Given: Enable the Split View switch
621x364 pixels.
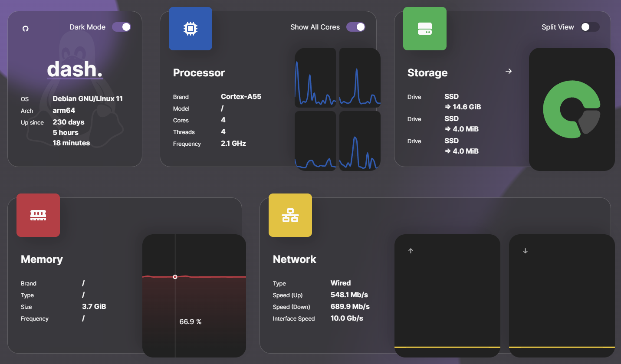Looking at the screenshot, I should (x=590, y=27).
